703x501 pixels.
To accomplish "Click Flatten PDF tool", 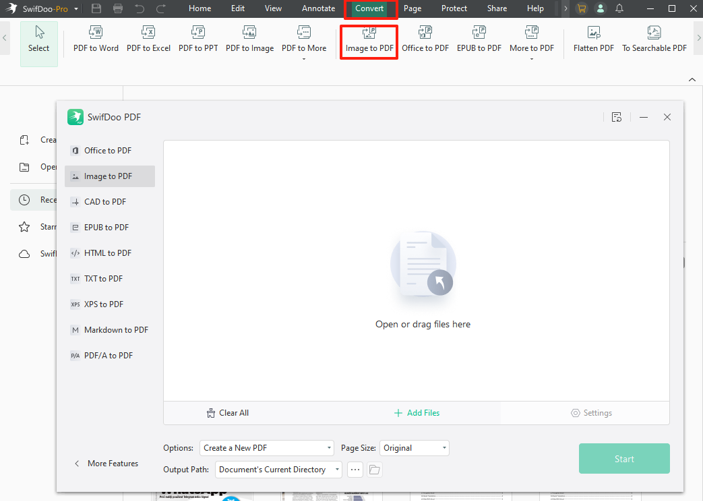I will pyautogui.click(x=593, y=39).
